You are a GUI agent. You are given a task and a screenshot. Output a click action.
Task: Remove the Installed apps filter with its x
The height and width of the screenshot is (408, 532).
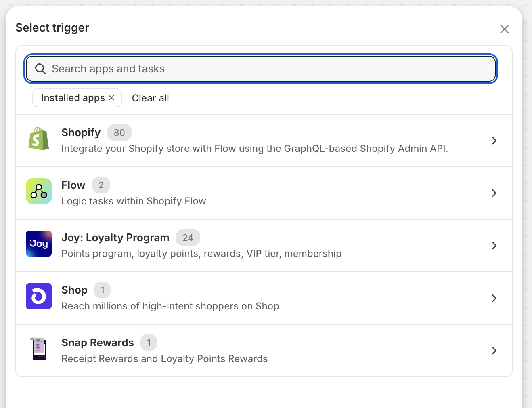[x=112, y=98]
